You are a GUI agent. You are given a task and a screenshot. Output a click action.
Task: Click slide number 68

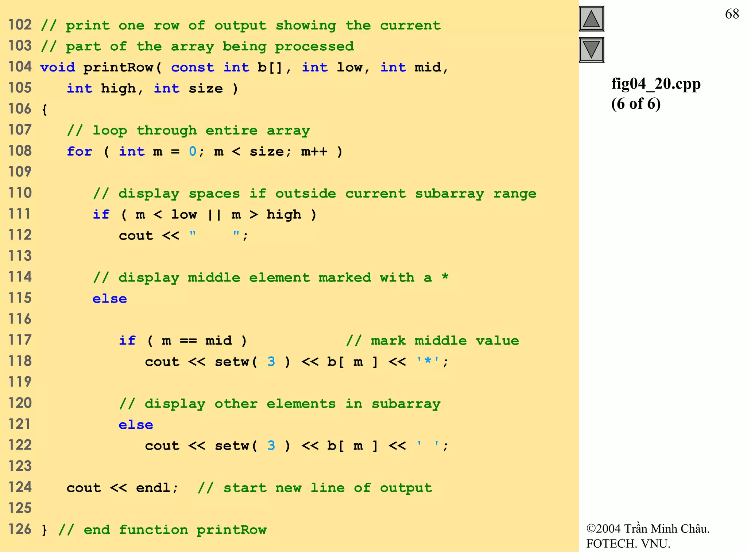coord(732,14)
